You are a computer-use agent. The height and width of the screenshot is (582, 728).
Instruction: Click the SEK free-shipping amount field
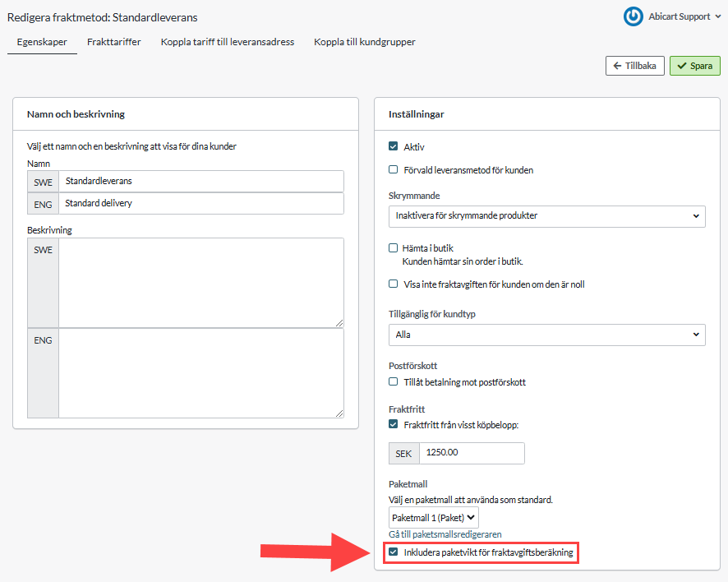(472, 453)
